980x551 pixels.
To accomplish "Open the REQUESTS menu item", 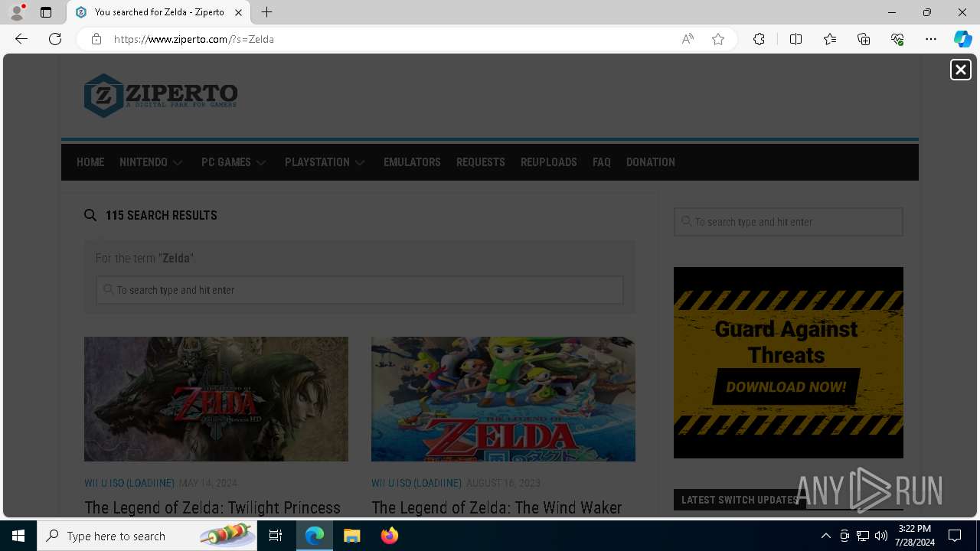I will (x=480, y=162).
